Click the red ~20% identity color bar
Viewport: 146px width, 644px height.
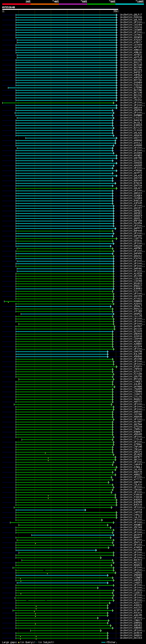(x=16, y=4)
